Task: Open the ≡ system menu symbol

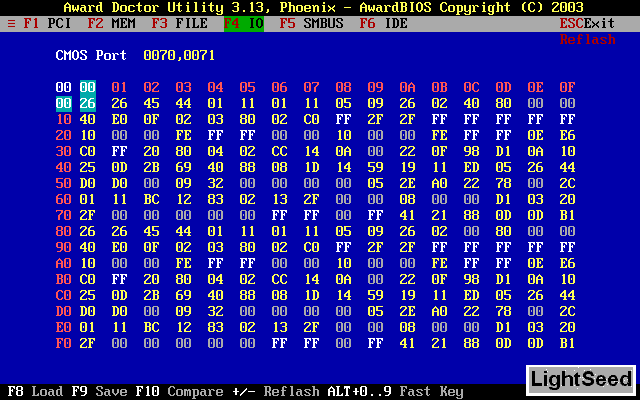Action: [x=11, y=24]
